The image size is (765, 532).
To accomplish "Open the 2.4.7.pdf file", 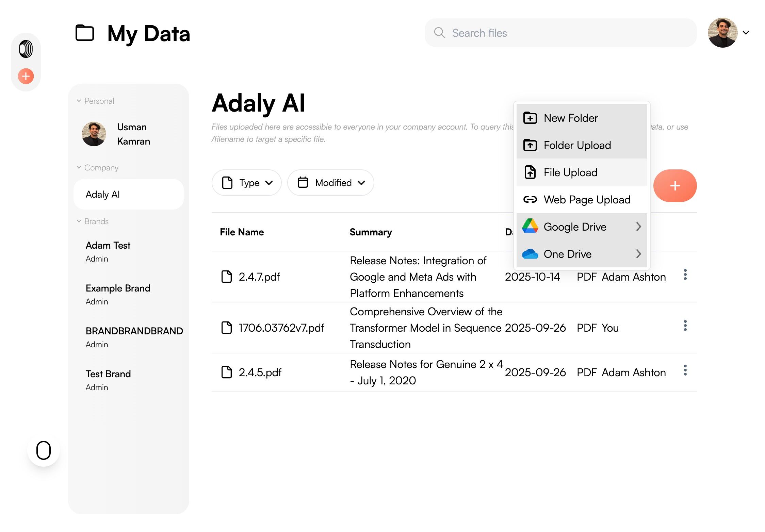I will click(x=259, y=277).
